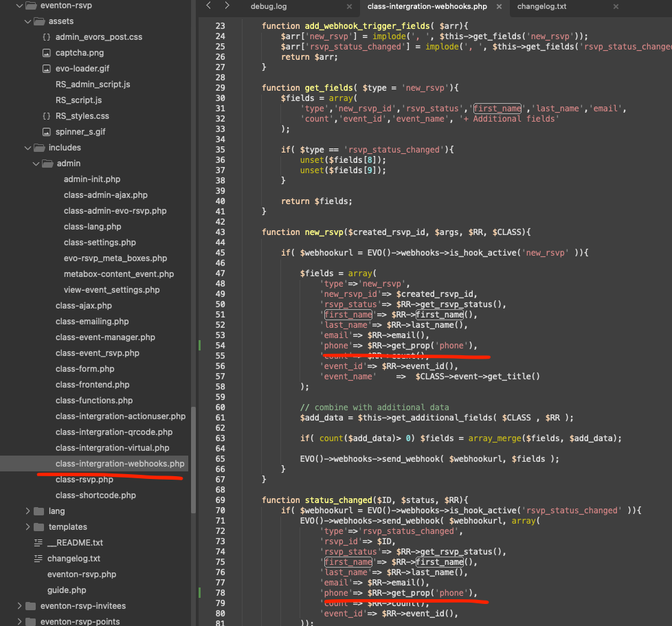Image resolution: width=672 pixels, height=626 pixels.
Task: Click the templates folder icon
Action: pyautogui.click(x=39, y=527)
